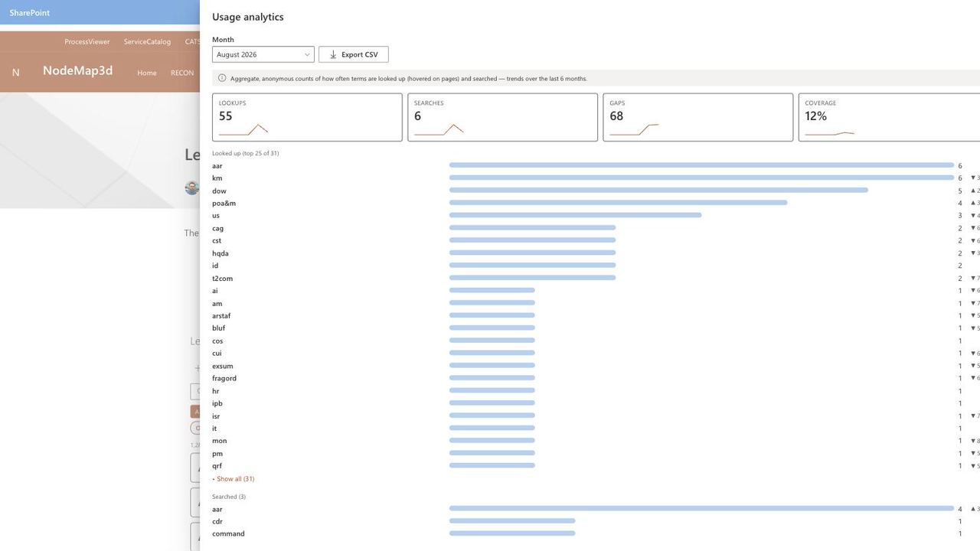Click the author avatar on the page
The image size is (980, 551).
(x=192, y=187)
